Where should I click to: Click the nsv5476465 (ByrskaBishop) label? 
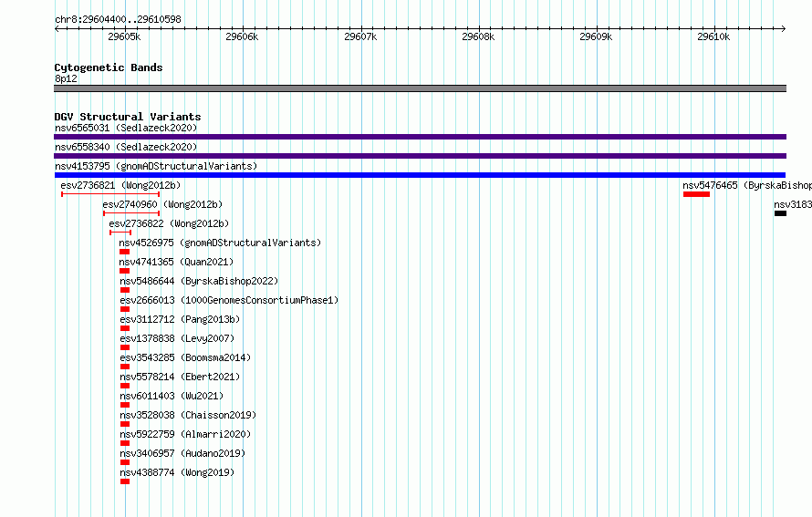[746, 185]
